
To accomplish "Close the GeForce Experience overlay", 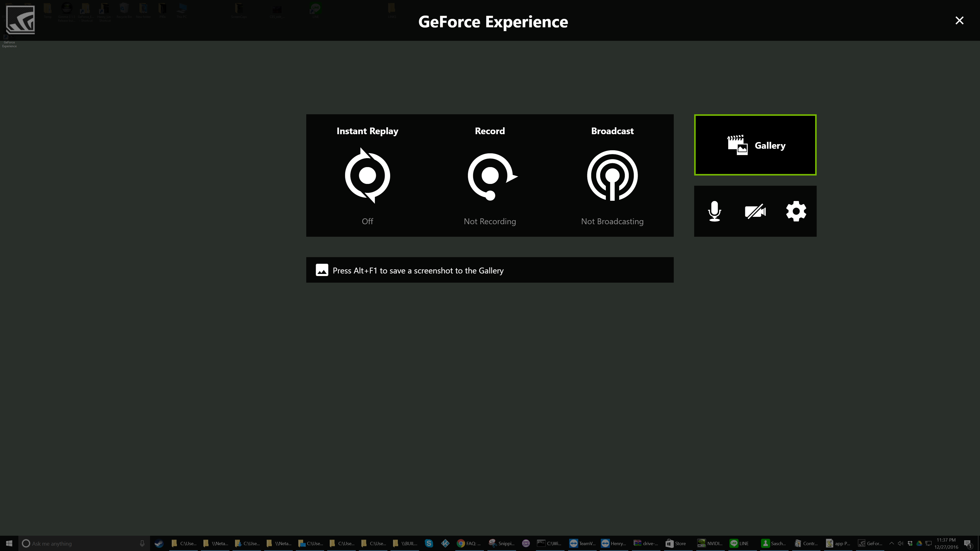I will [959, 20].
